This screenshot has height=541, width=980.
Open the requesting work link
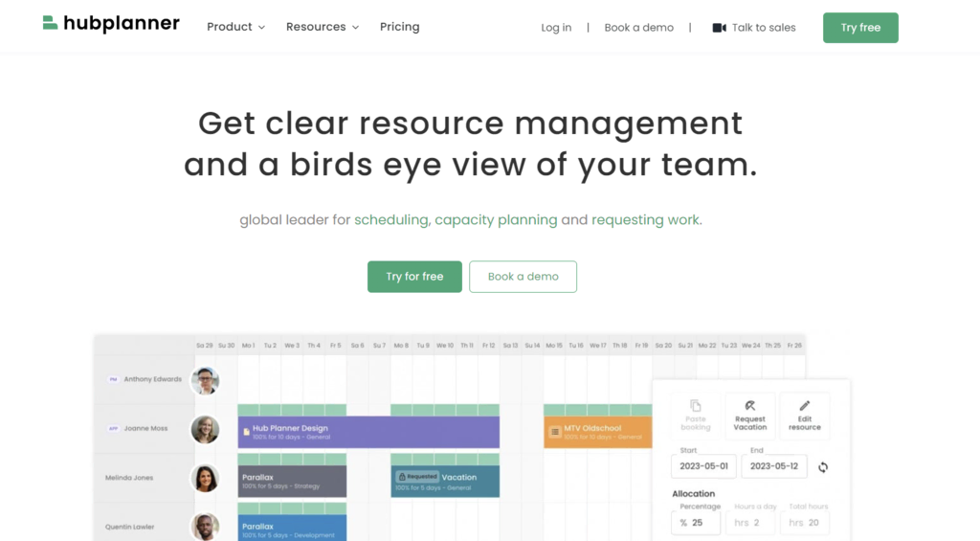point(645,220)
